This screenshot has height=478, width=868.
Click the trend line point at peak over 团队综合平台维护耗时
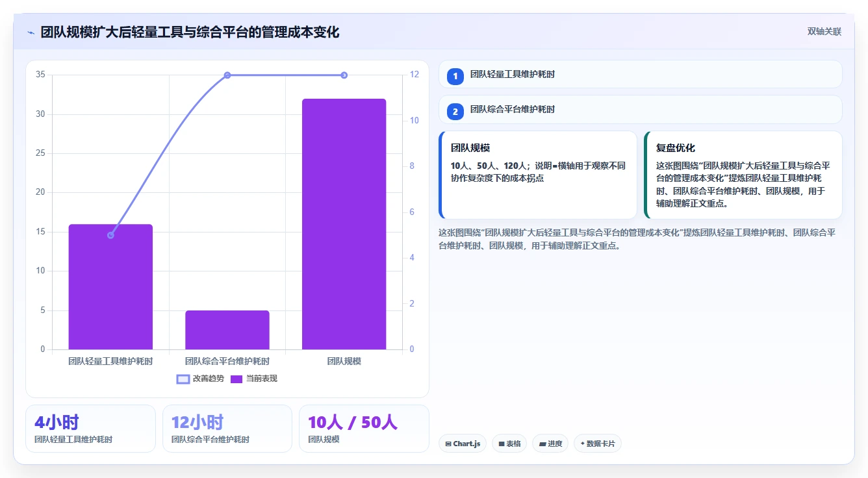pos(227,75)
